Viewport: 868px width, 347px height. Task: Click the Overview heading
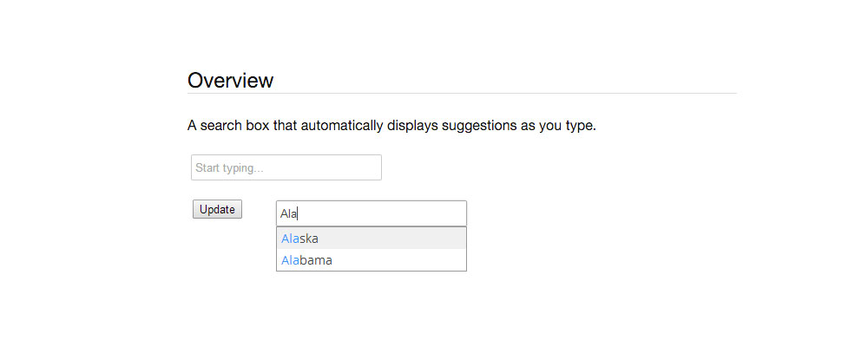[x=231, y=81]
